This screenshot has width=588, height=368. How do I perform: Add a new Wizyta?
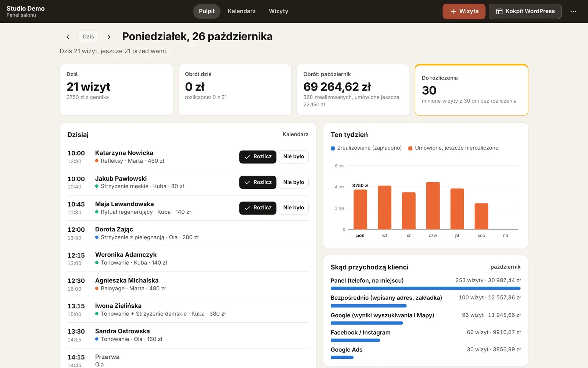464,11
